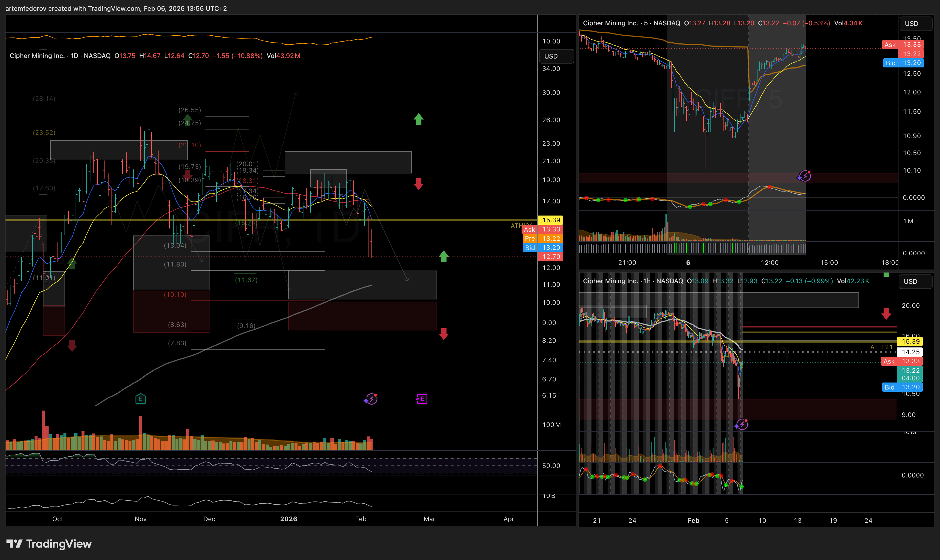Click the Bid 13.20 label on daily chart
The height and width of the screenshot is (560, 940).
point(542,248)
